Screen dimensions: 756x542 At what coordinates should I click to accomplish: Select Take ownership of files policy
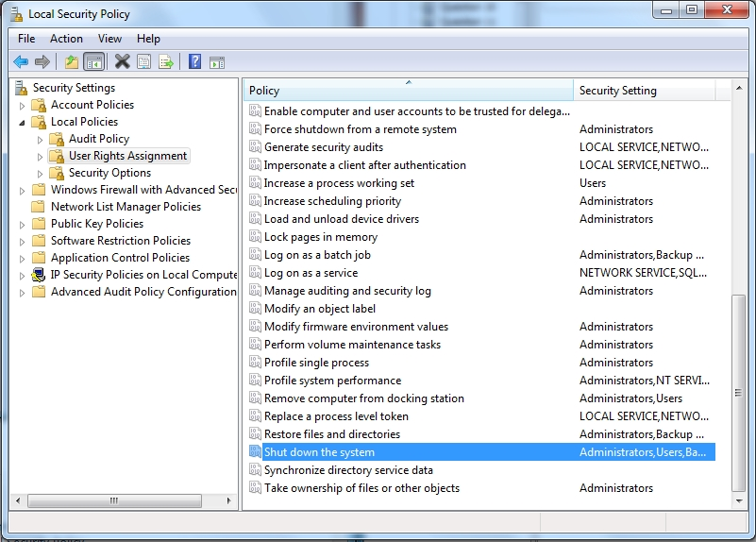(361, 488)
